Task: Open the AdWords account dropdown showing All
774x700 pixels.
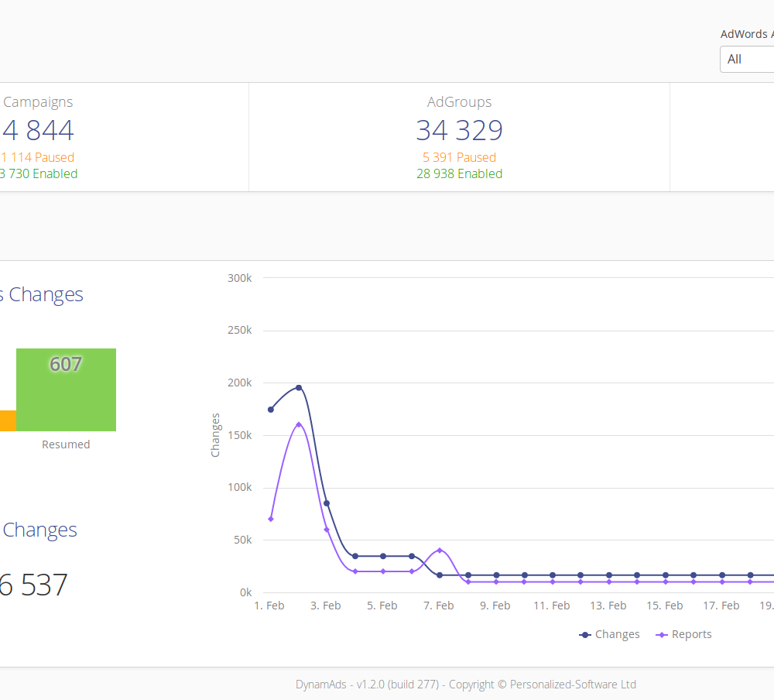Action: tap(747, 59)
